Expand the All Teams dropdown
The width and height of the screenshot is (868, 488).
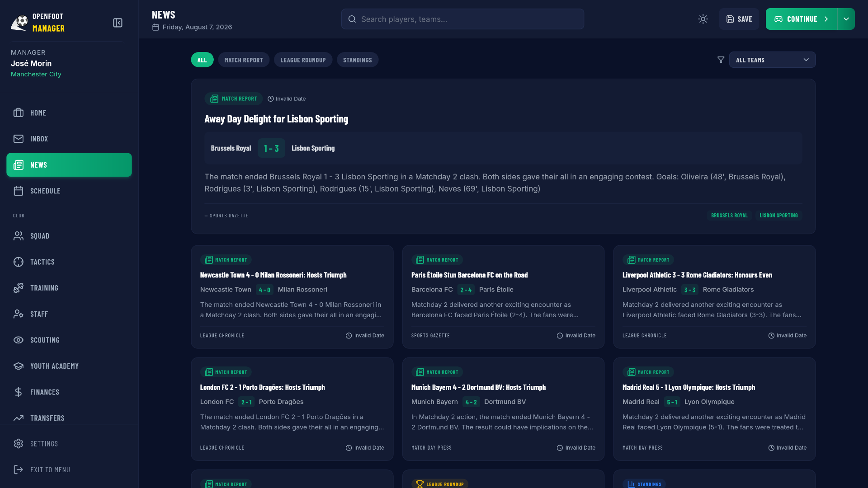[772, 60]
